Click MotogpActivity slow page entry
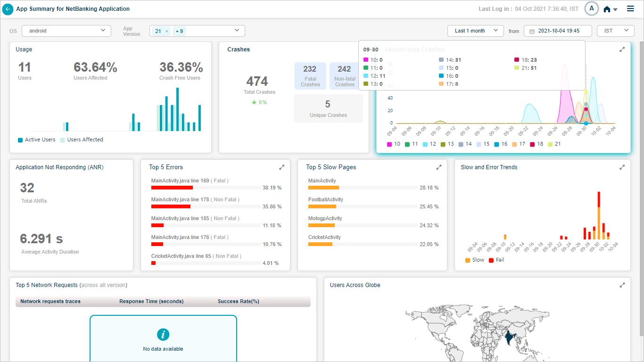Screen dimensions: 644x362 [325, 218]
